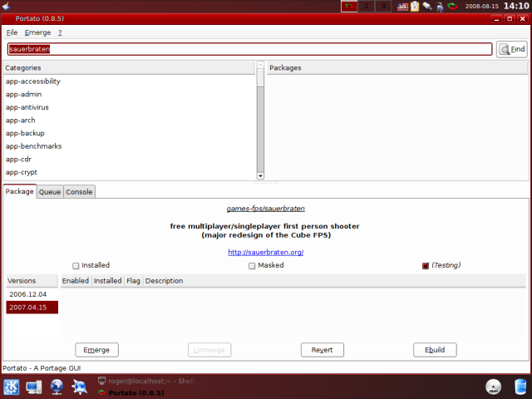This screenshot has height=399, width=532.
Task: Click the US keyboard layout flag icon
Action: (x=402, y=7)
